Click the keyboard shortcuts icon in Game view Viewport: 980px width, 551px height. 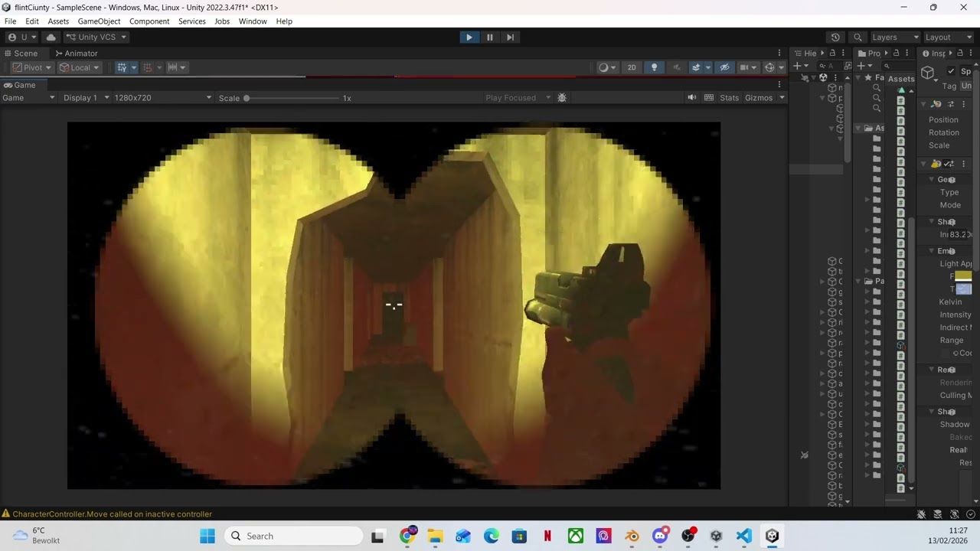click(709, 98)
